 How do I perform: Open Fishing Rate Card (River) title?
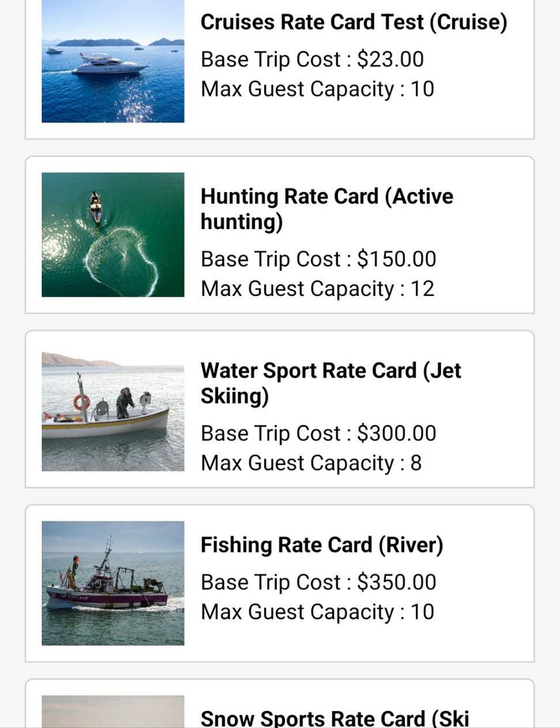[x=322, y=545]
